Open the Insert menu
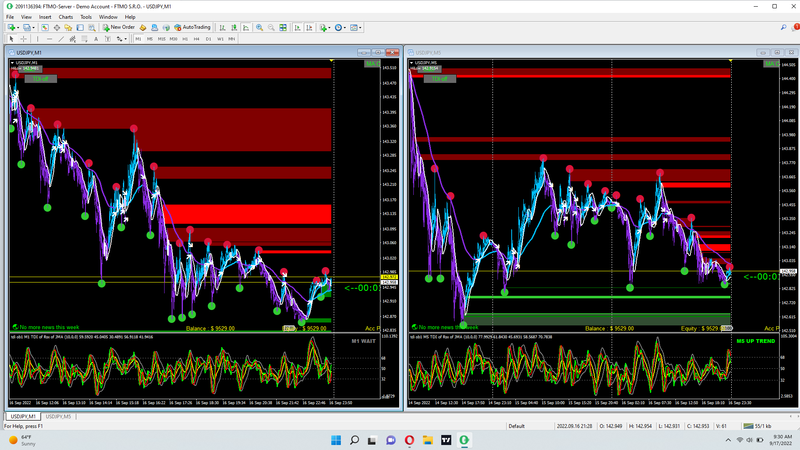Image resolution: width=800 pixels, height=450 pixels. [x=45, y=17]
